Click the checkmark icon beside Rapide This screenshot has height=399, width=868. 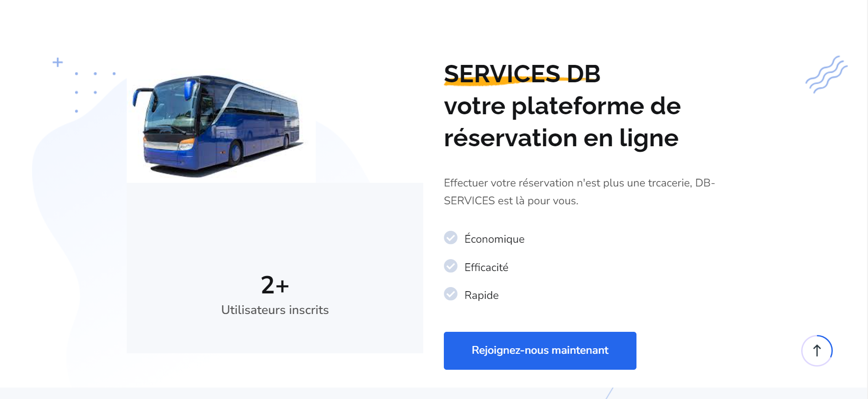tap(451, 294)
